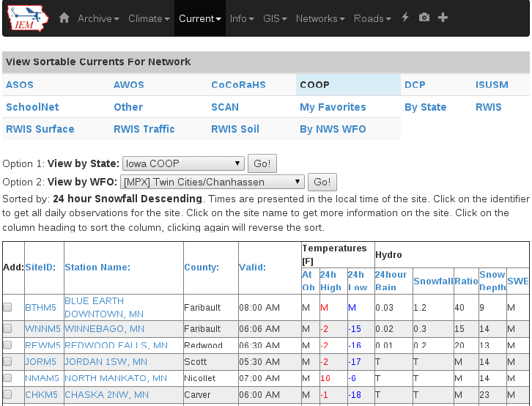
Task: Open the View by State dropdown
Action: point(183,163)
